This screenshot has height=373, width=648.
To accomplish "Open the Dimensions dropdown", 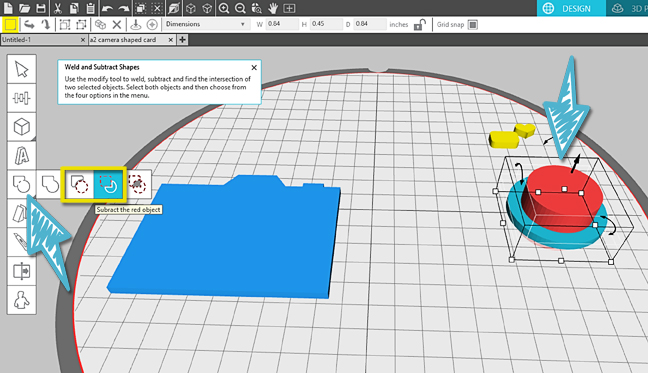I will (205, 24).
